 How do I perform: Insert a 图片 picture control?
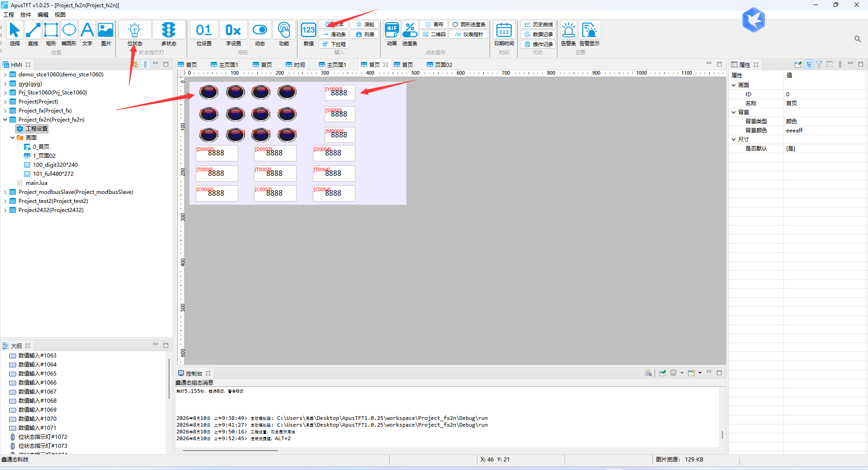106,34
